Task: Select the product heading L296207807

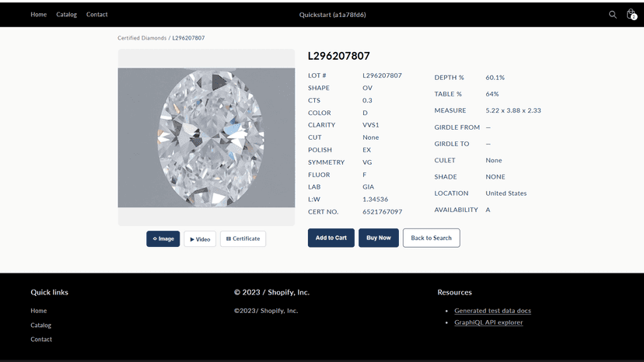Action: coord(339,56)
